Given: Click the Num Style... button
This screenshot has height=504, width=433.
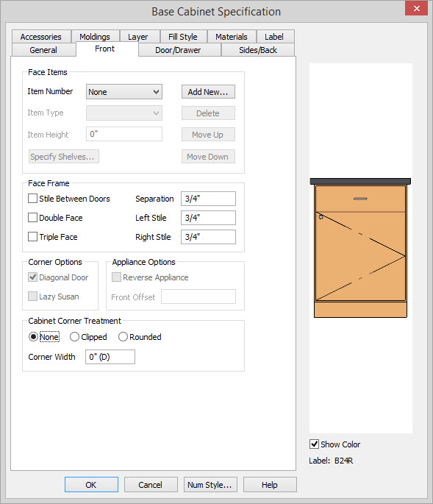Looking at the screenshot, I should [x=210, y=484].
